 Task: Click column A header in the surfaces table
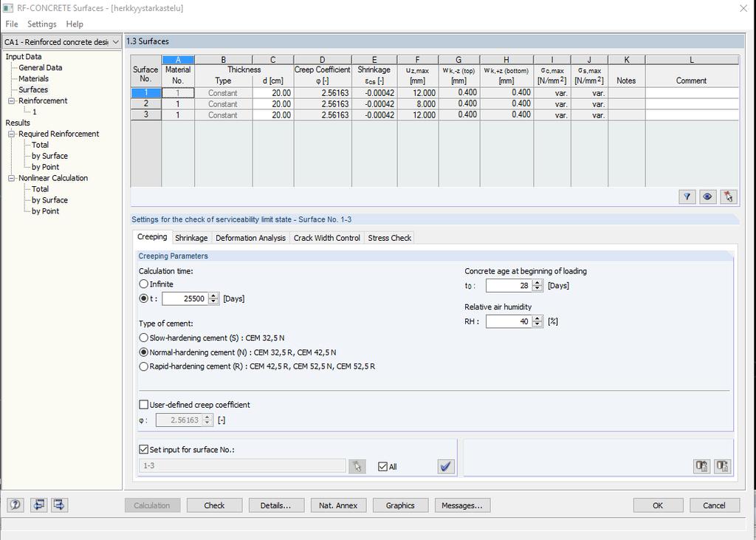[x=178, y=60]
